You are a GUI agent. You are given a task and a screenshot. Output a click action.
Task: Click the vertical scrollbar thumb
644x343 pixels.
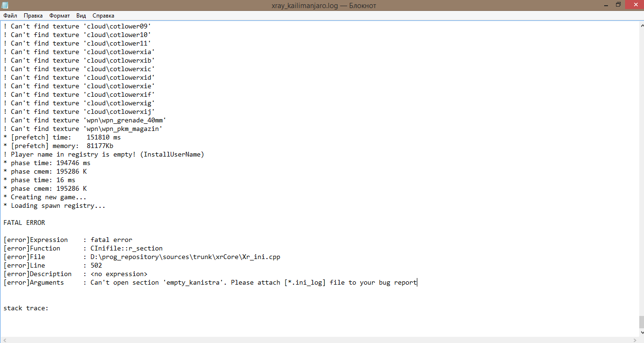[641, 322]
